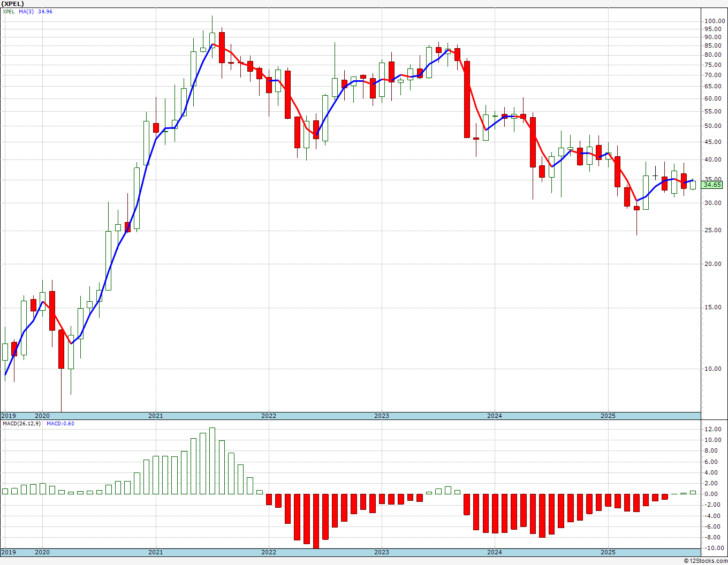Click 2021 on the price chart time axis
The height and width of the screenshot is (565, 728).
point(155,416)
